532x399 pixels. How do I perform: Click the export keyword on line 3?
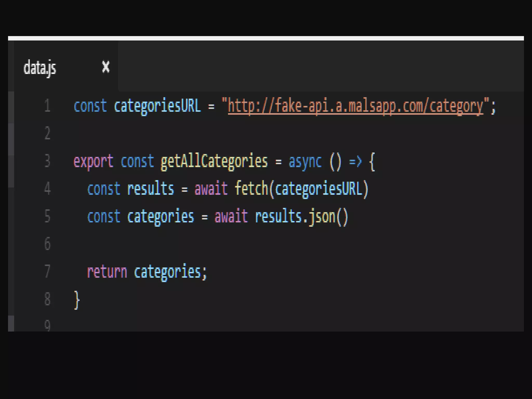coord(93,161)
